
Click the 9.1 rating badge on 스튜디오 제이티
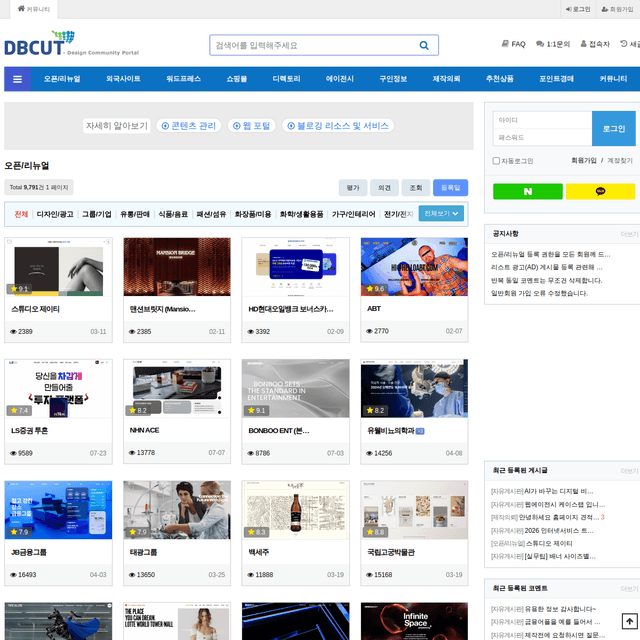(x=19, y=289)
